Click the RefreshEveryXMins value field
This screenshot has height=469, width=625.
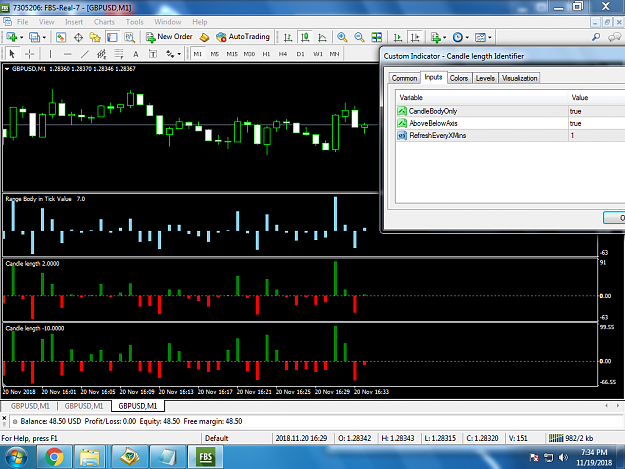pyautogui.click(x=596, y=135)
